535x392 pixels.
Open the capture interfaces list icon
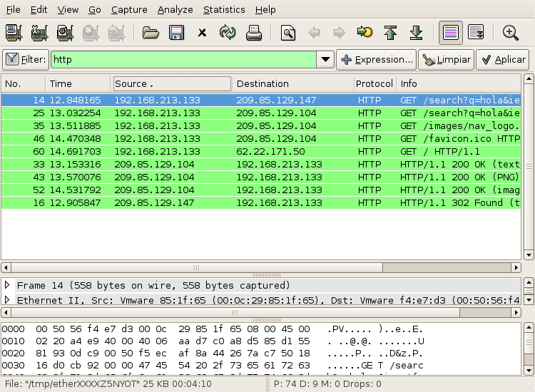pyautogui.click(x=14, y=33)
